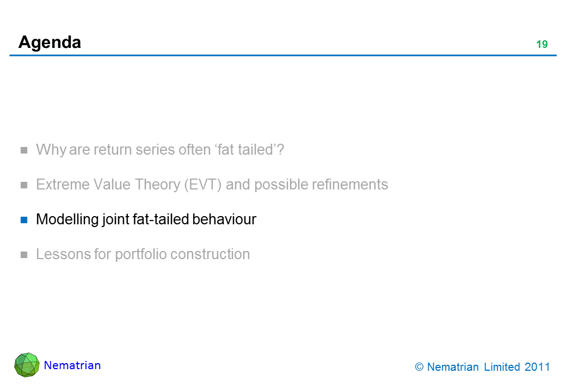This screenshot has height=392, width=566.
Task: Open 'Why are return series often fat tailed?' item
Action: pos(160,150)
